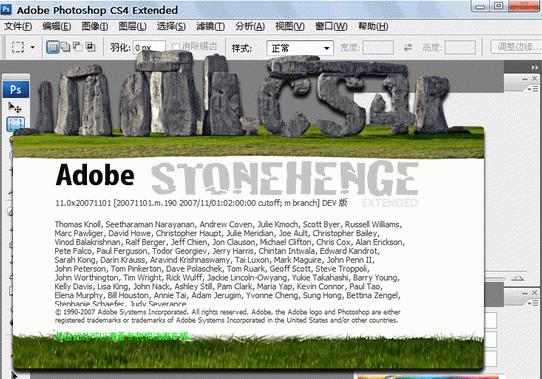Minimize the Photoshop window
This screenshot has width=542, height=379.
pyautogui.click(x=480, y=6)
